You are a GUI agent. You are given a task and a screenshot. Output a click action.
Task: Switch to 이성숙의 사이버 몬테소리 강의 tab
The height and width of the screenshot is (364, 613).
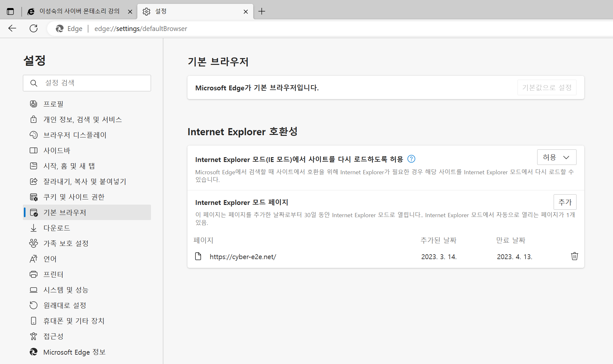tap(79, 12)
